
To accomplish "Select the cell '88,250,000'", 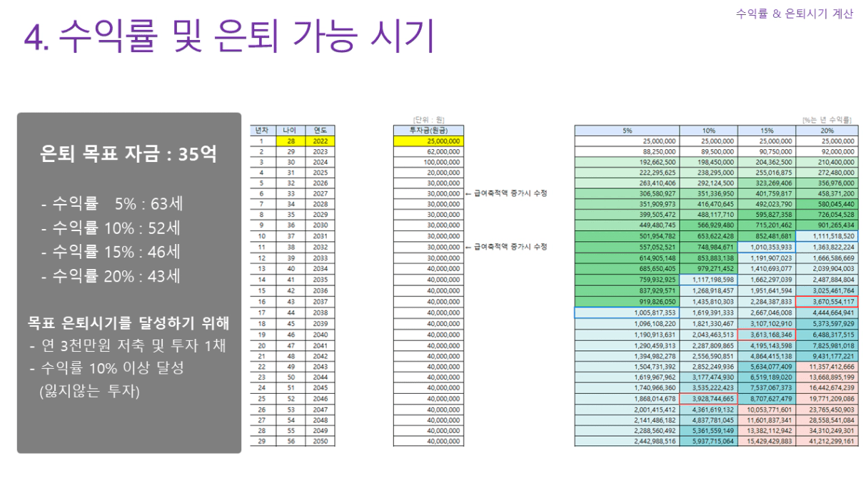I will [627, 152].
